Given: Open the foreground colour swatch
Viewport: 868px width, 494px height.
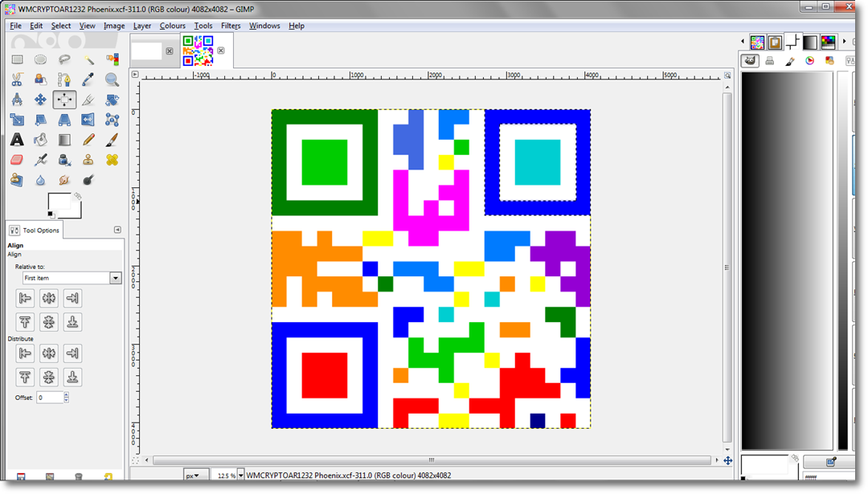Looking at the screenshot, I should (x=58, y=202).
